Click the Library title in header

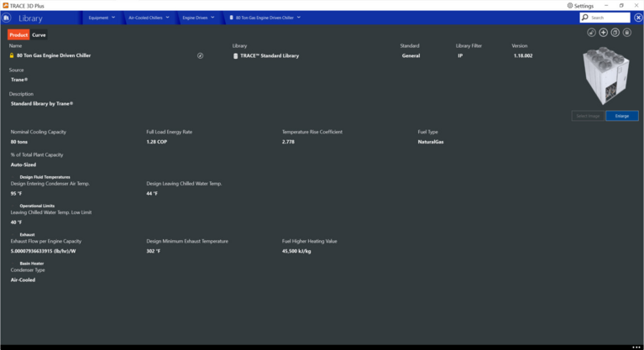coord(30,18)
